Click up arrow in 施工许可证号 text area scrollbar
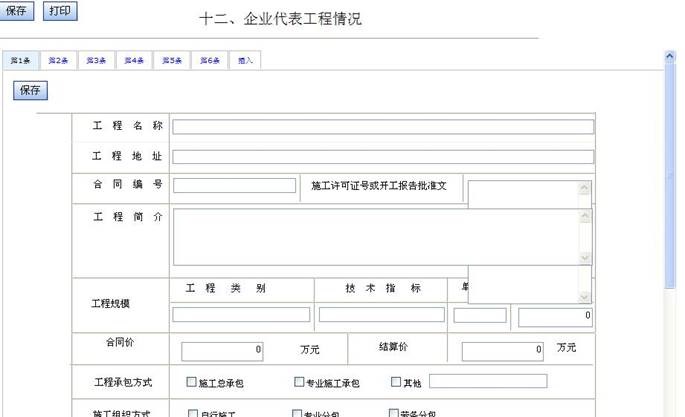 tap(585, 187)
